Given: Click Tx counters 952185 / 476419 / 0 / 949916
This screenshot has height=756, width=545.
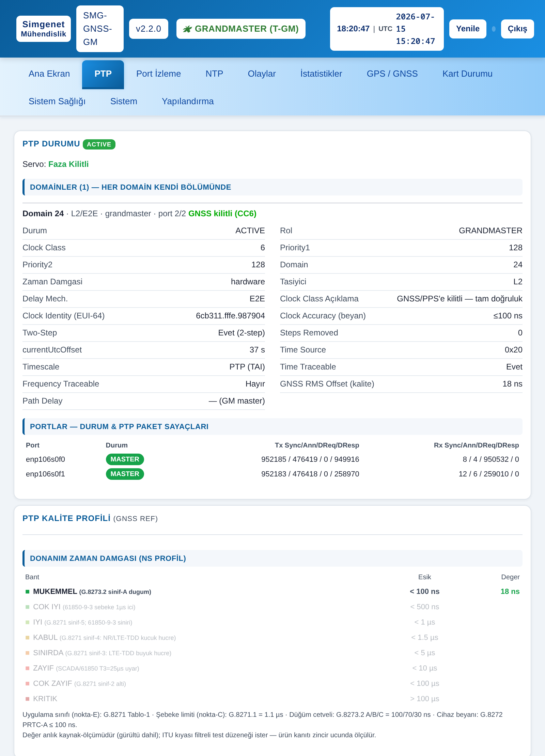Looking at the screenshot, I should click(x=310, y=459).
